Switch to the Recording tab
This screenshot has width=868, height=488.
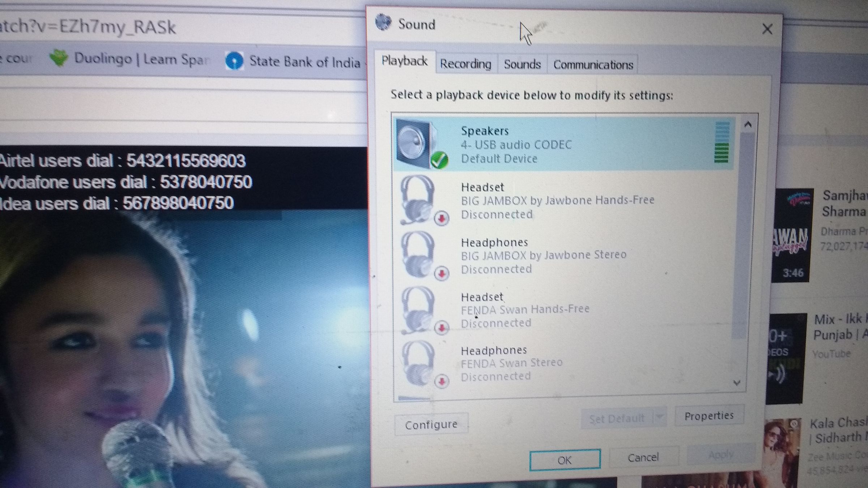click(x=465, y=64)
